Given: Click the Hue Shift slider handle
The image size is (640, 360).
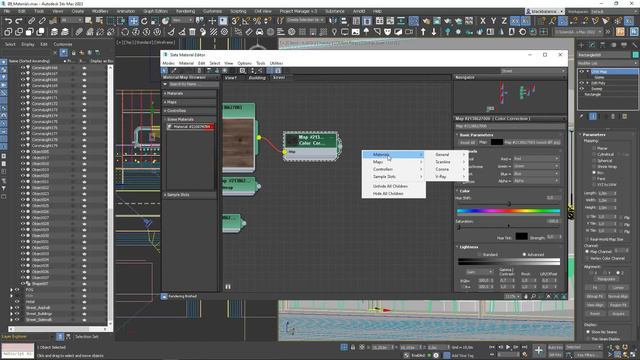Looking at the screenshot, I should coord(509,203).
